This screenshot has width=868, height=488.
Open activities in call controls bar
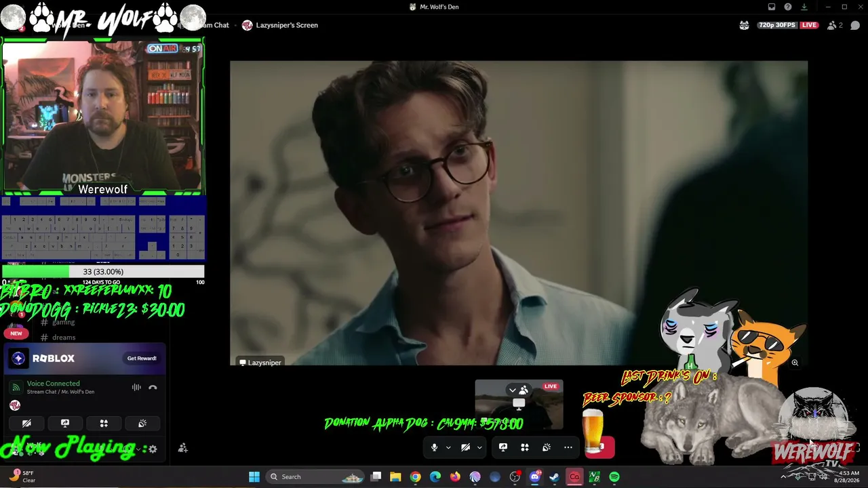coord(525,447)
